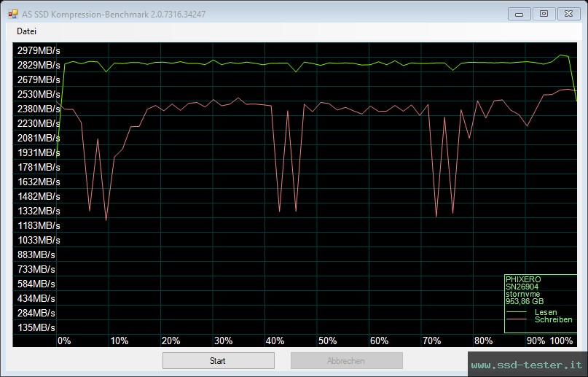Click the 1781MB/s axis label
The width and height of the screenshot is (588, 377).
[39, 167]
